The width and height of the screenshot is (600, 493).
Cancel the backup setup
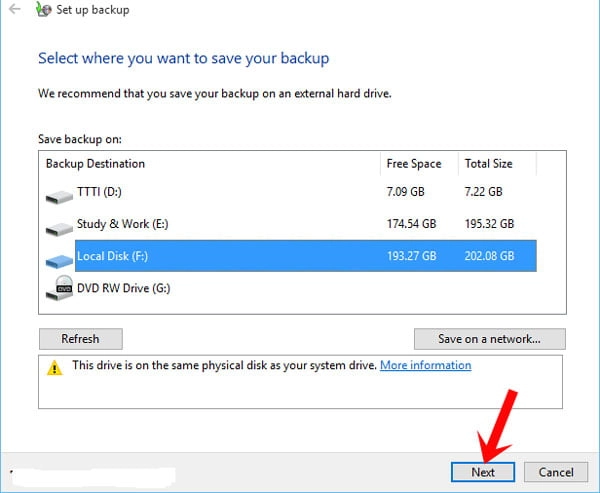555,471
